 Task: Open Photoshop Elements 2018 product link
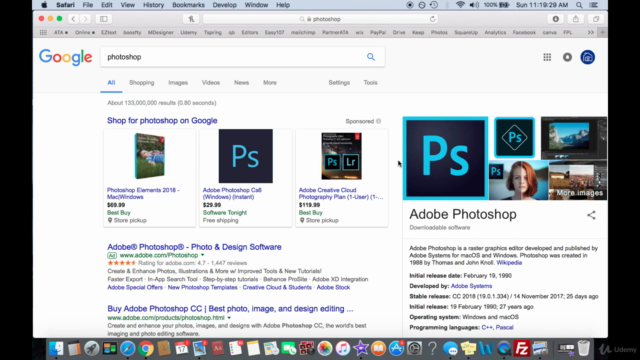[x=143, y=193]
